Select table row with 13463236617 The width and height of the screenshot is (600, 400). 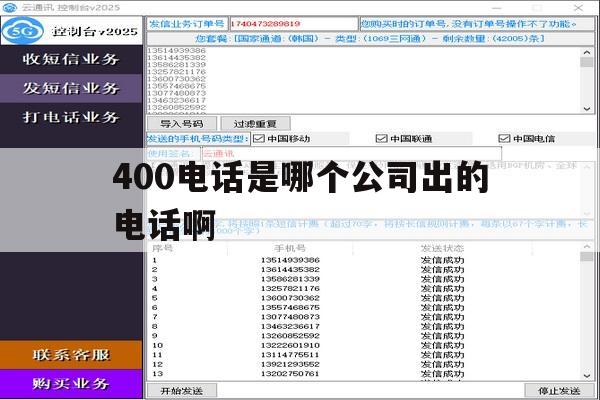tap(364, 327)
